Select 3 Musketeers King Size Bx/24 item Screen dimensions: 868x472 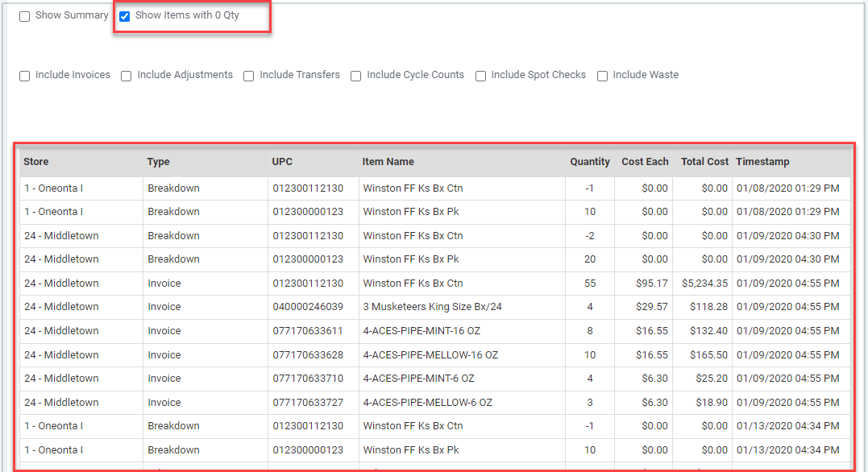point(432,307)
